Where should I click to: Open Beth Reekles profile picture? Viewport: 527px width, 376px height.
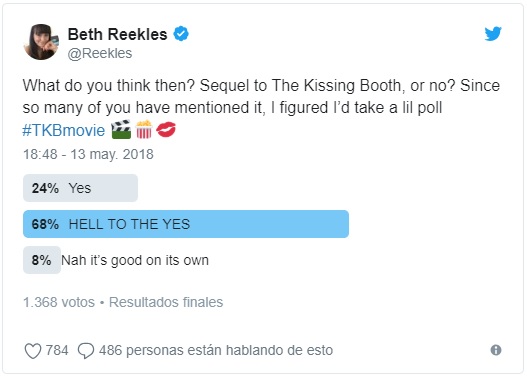pos(41,42)
